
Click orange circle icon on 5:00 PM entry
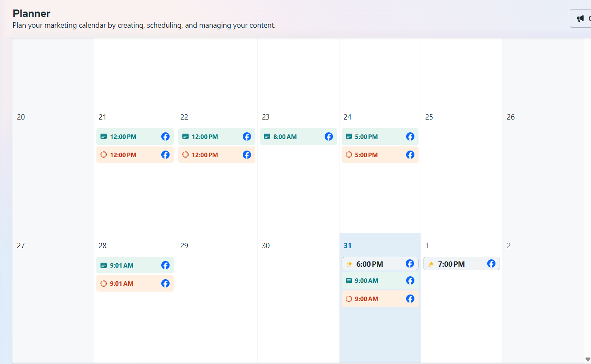click(x=349, y=155)
